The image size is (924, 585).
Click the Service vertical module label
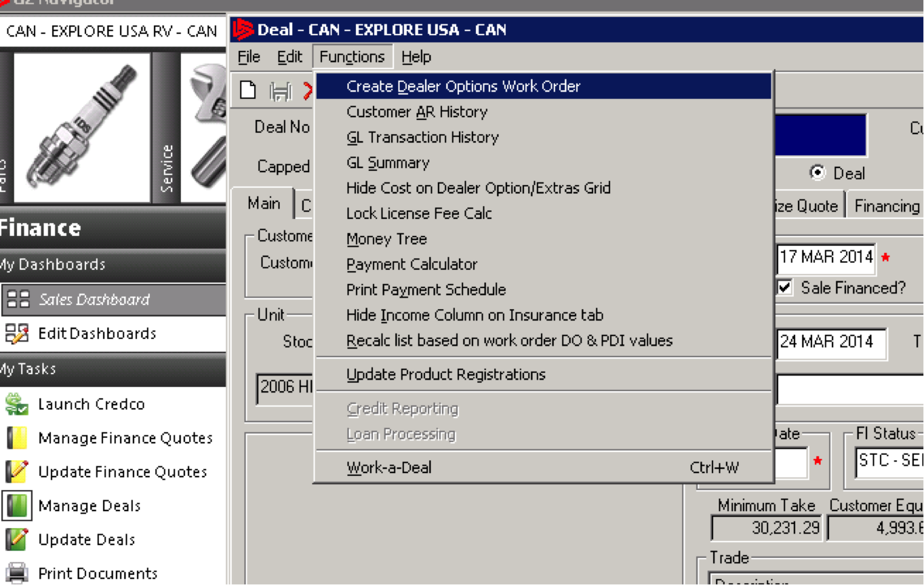[166, 168]
